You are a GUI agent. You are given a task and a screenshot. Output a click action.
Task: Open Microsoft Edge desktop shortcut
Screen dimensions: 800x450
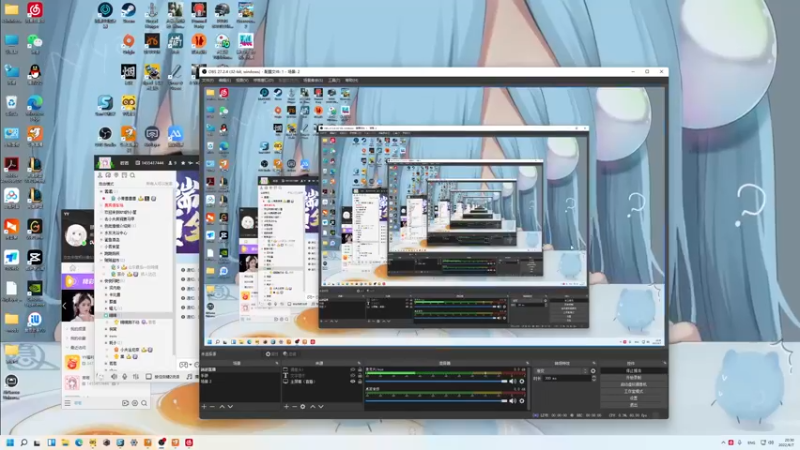[35, 106]
